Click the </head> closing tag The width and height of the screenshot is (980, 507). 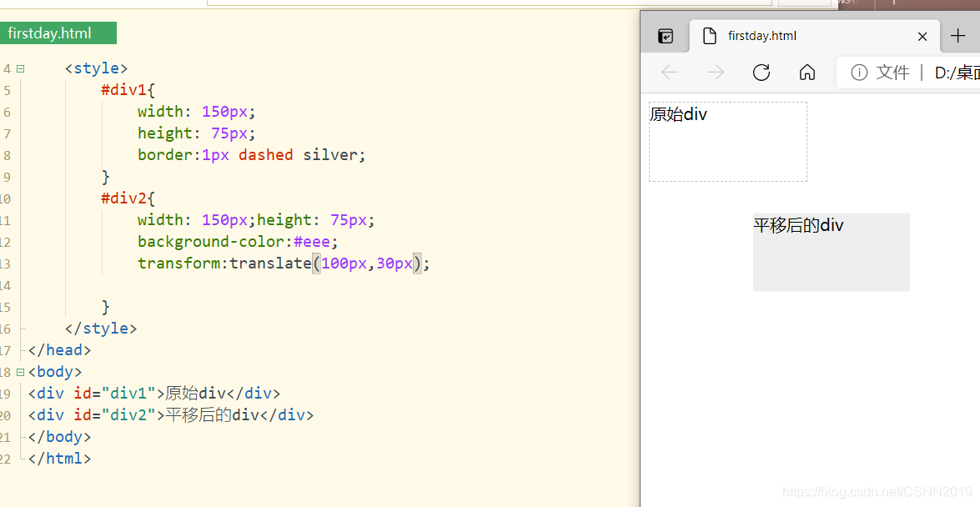pyautogui.click(x=59, y=350)
